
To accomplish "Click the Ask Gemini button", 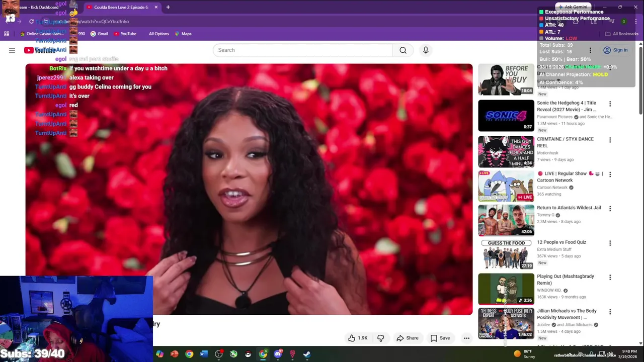I will click(573, 7).
